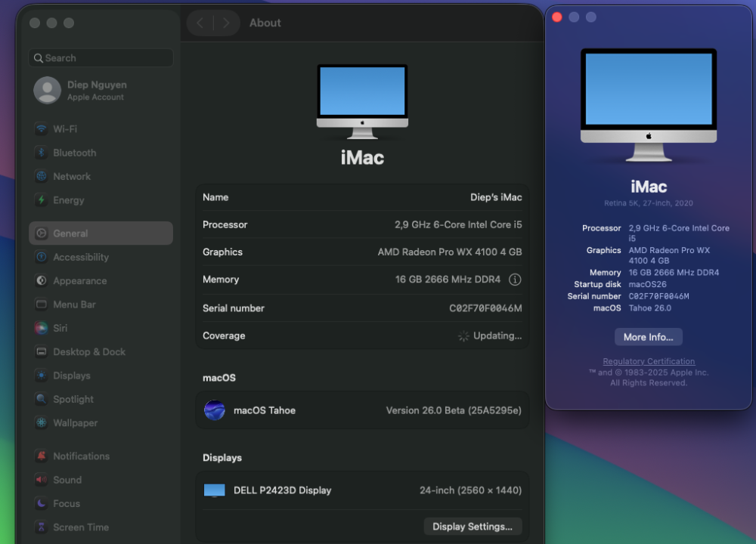Click the Memory info circle icon
Screen dimensions: 756x544
coord(515,280)
